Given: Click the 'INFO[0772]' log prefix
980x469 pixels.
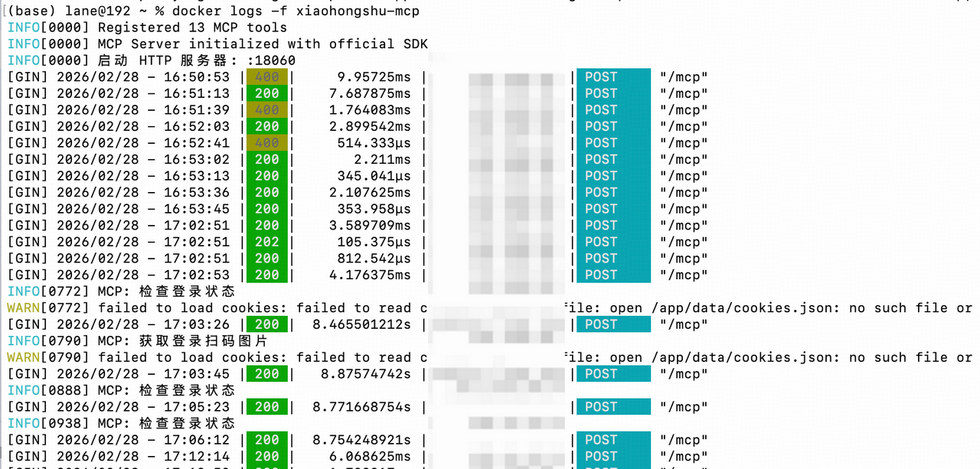Looking at the screenshot, I should (48, 291).
